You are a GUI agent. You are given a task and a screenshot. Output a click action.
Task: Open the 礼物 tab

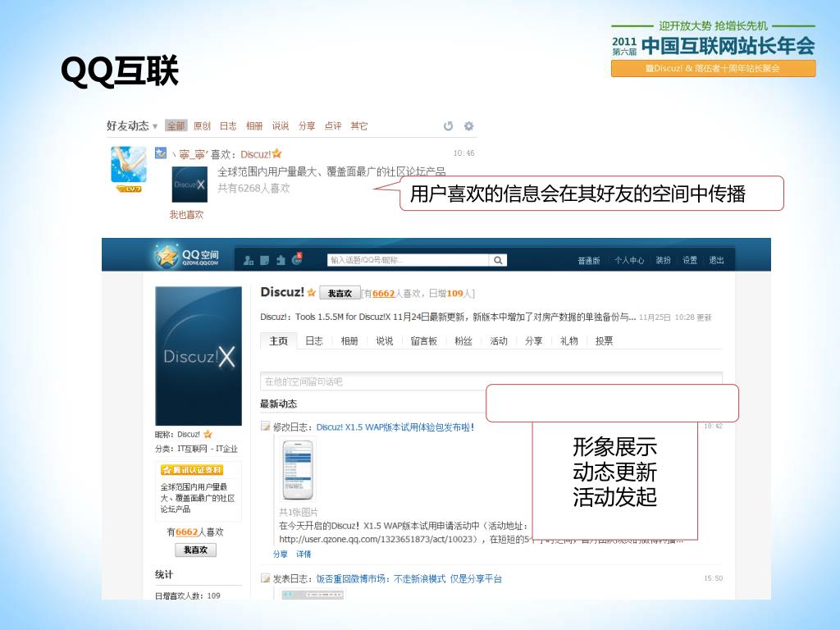click(569, 340)
